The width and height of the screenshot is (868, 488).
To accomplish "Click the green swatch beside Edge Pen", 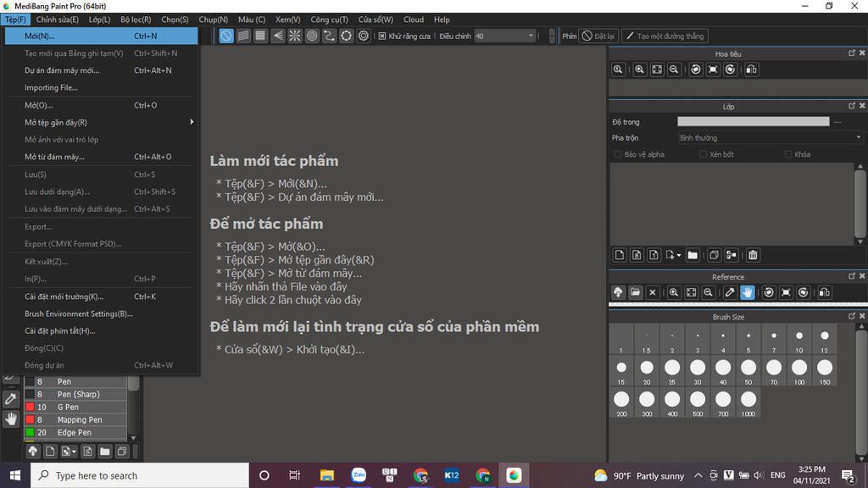I will (x=30, y=432).
